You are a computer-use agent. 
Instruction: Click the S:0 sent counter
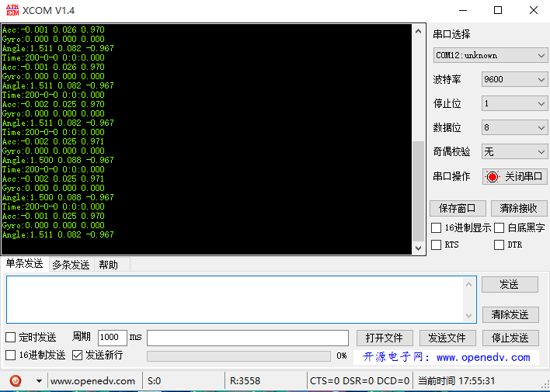pos(155,381)
